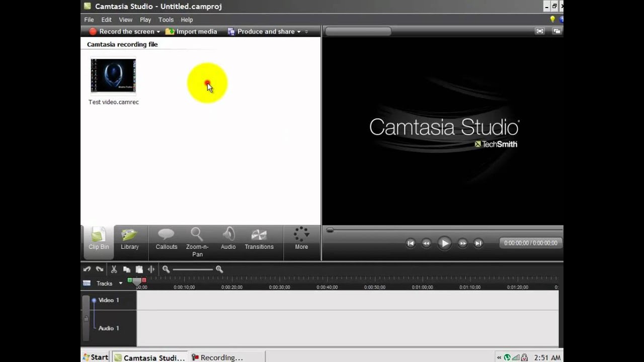This screenshot has height=362, width=644.
Task: Click the track view icon beside Tracks
Action: coord(87,283)
